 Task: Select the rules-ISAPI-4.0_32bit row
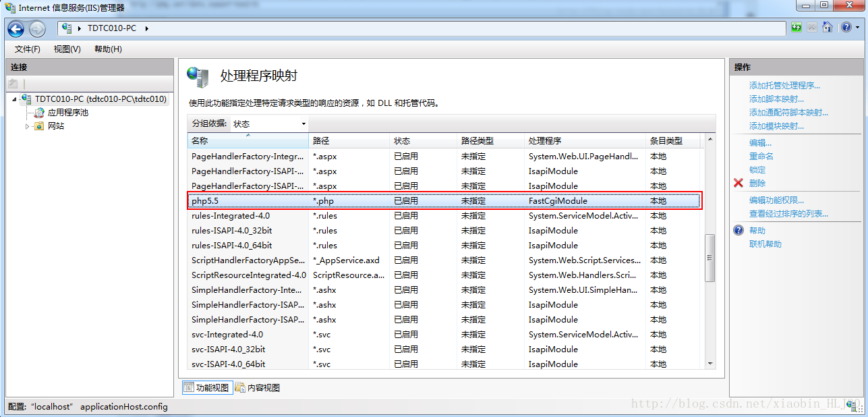coord(444,230)
